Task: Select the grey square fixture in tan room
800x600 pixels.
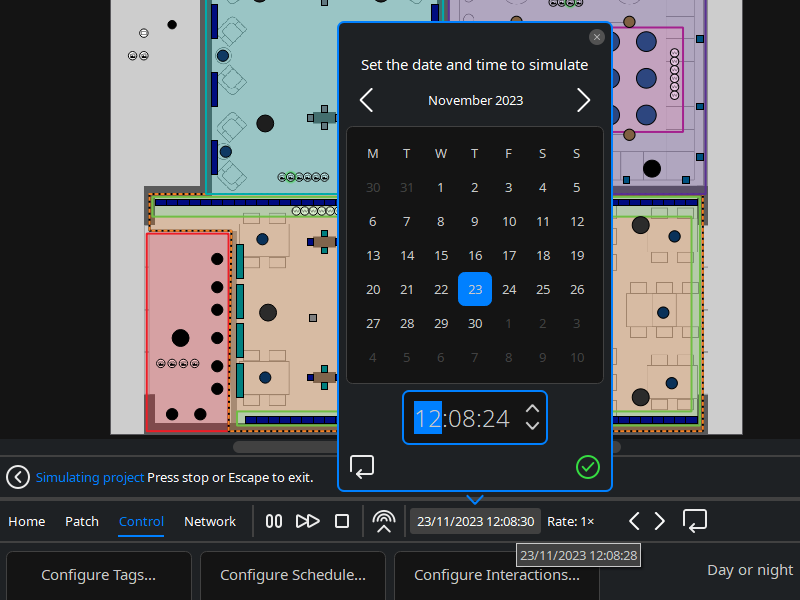Action: pos(313,318)
